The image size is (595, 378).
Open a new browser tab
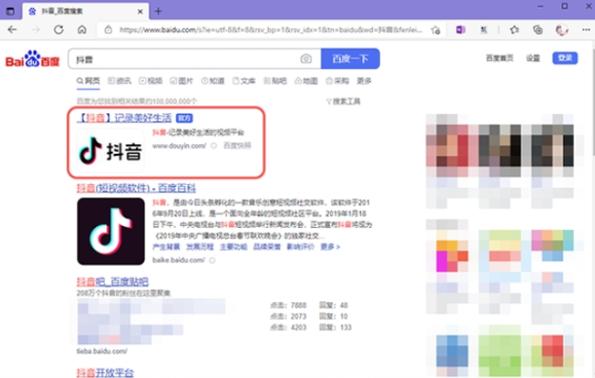tap(158, 11)
